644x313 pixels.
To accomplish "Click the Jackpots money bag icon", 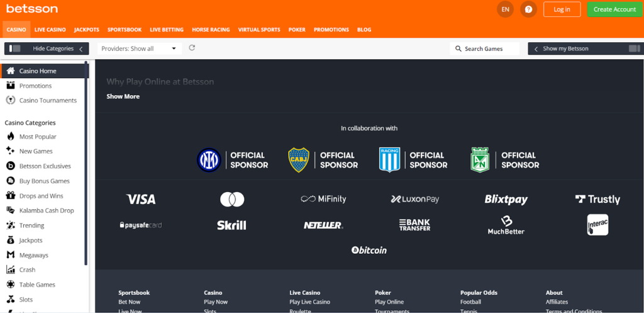I will (x=10, y=240).
